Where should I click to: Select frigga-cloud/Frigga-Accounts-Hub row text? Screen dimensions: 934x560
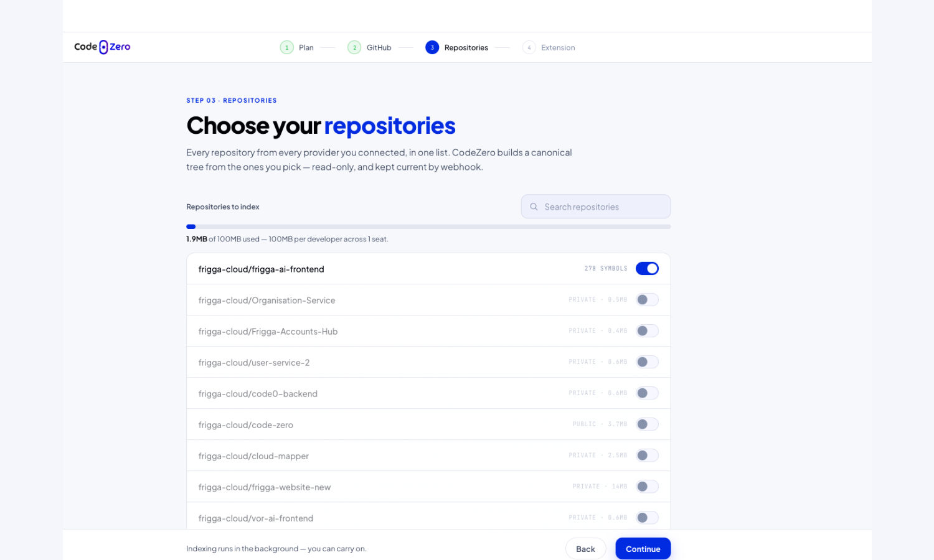click(x=268, y=332)
